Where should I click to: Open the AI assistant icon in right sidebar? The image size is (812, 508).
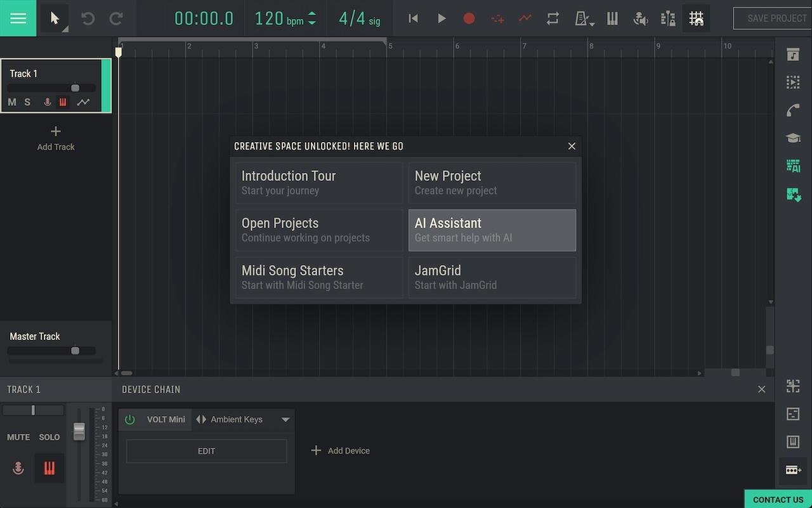793,166
